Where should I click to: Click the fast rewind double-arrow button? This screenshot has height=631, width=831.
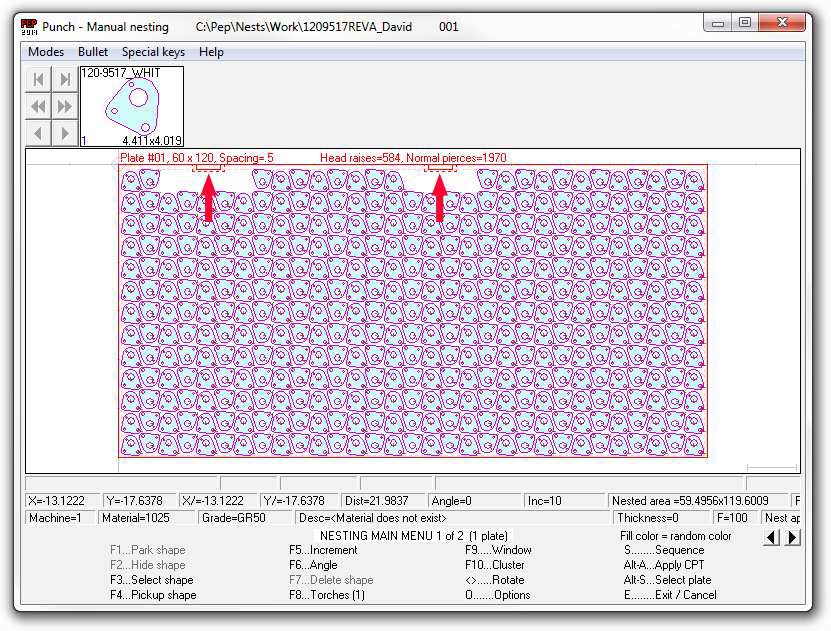tap(38, 106)
